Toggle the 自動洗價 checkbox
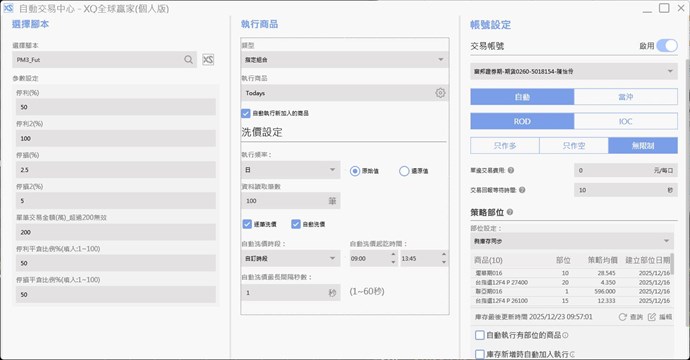The width and height of the screenshot is (690, 360). coord(296,224)
